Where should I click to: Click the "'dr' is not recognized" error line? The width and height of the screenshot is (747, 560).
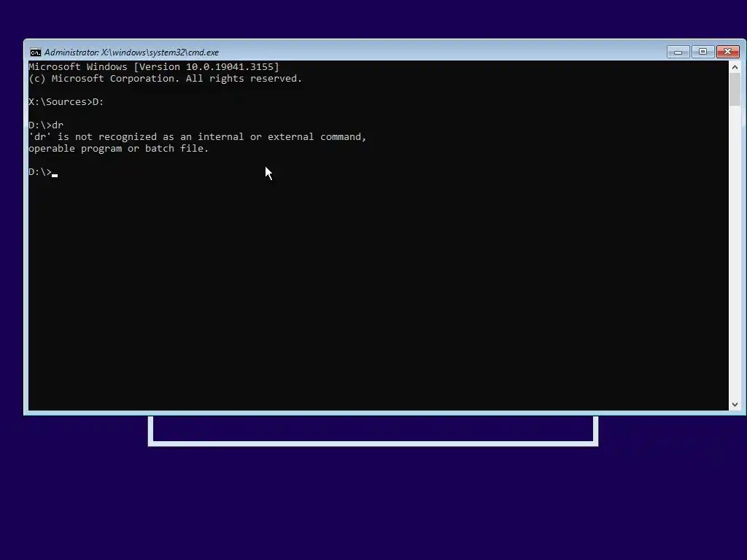197,137
